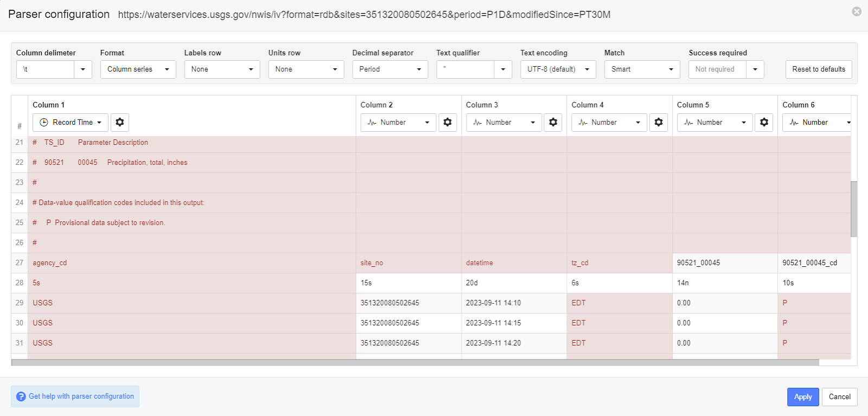Open Column 1 settings gear
The image size is (868, 416).
pos(120,123)
